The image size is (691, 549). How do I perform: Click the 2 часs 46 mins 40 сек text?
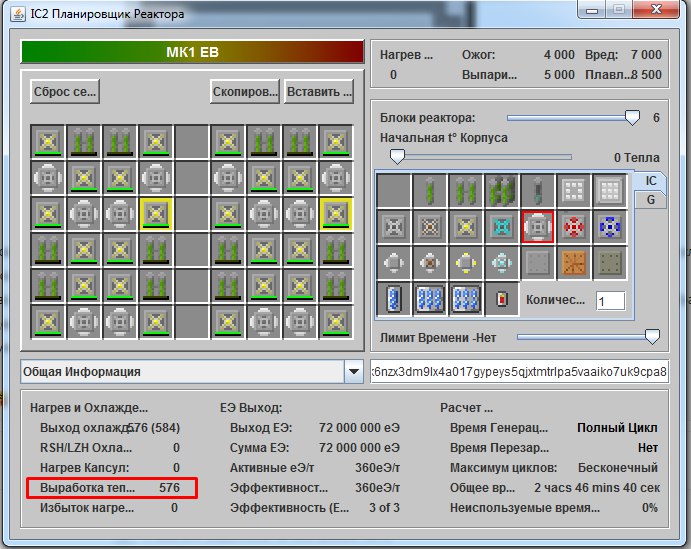pos(597,488)
